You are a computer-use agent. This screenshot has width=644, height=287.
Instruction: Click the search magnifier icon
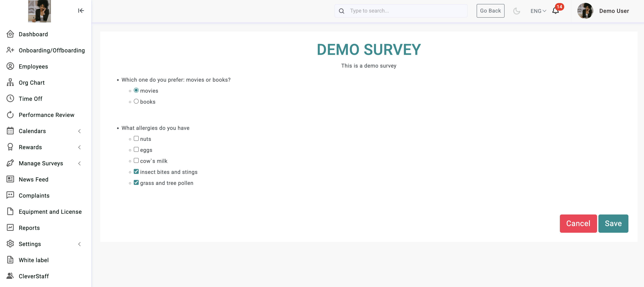(342, 11)
